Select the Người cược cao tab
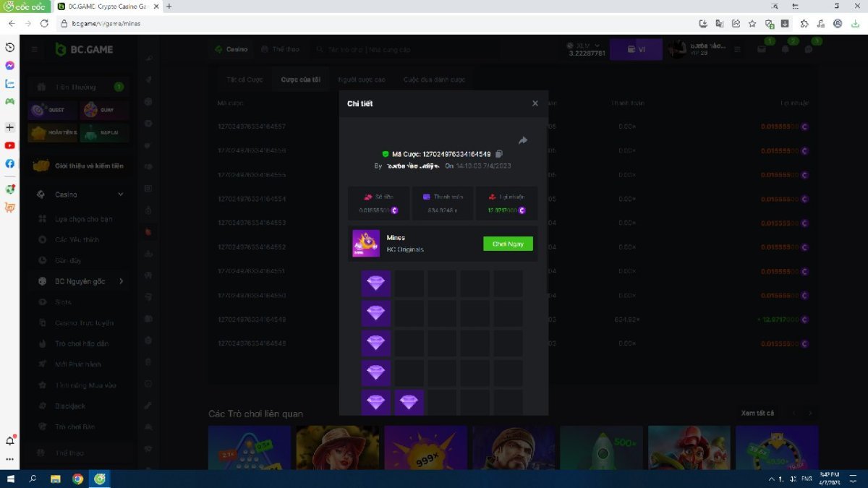This screenshot has width=868, height=488. point(362,80)
